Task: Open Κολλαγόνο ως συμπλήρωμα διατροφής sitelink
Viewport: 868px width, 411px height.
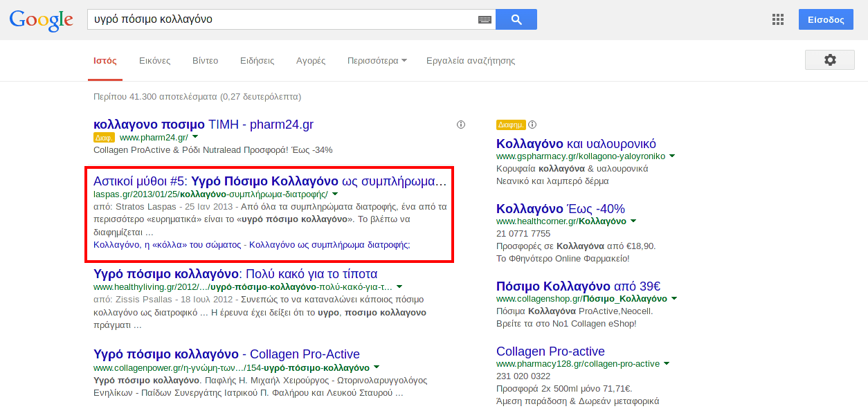Action: (329, 244)
